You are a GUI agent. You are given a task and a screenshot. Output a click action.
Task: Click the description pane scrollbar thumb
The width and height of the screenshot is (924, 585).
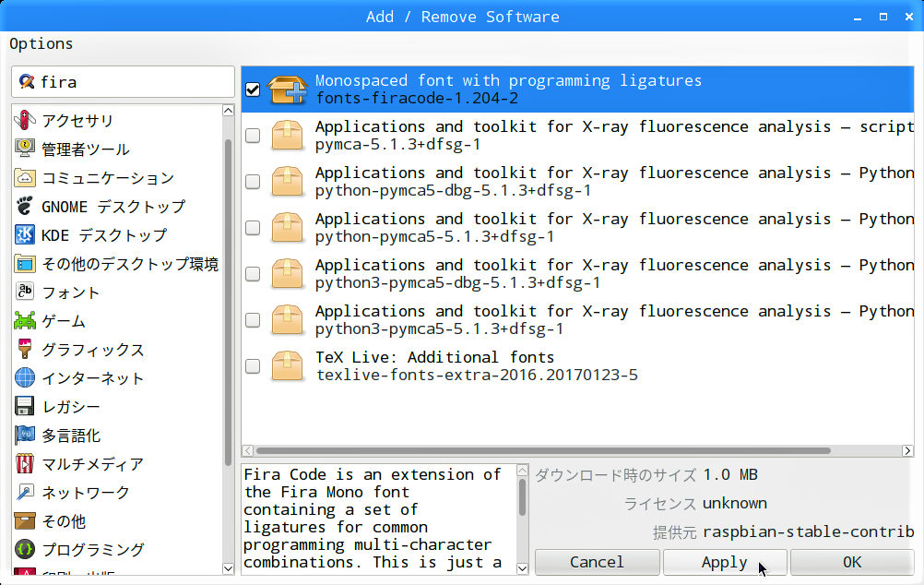(x=522, y=497)
